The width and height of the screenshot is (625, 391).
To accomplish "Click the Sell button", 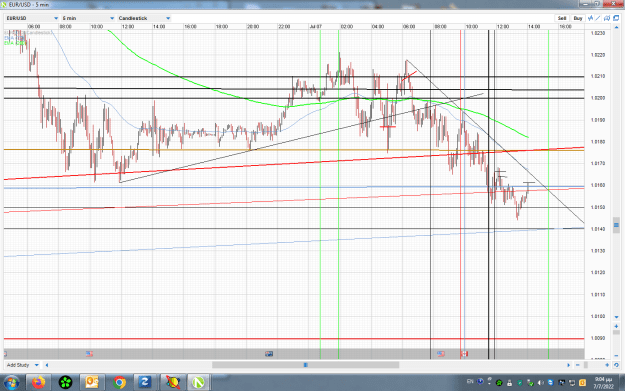I will click(562, 18).
